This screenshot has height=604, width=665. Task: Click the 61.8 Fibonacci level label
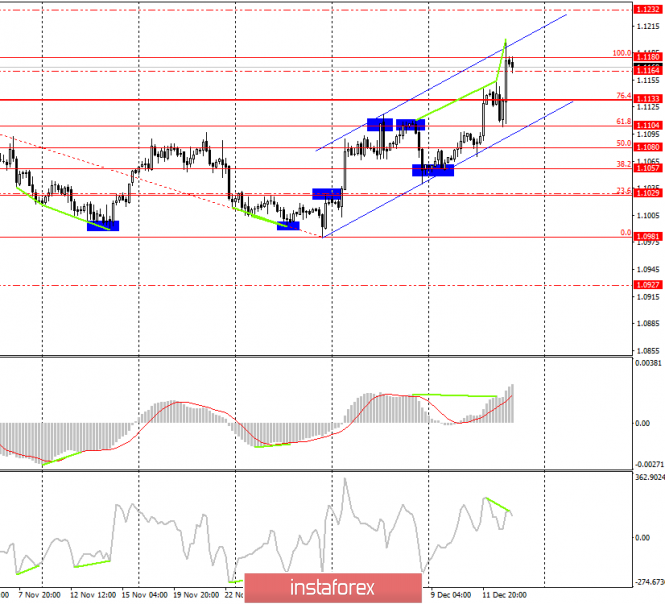623,122
